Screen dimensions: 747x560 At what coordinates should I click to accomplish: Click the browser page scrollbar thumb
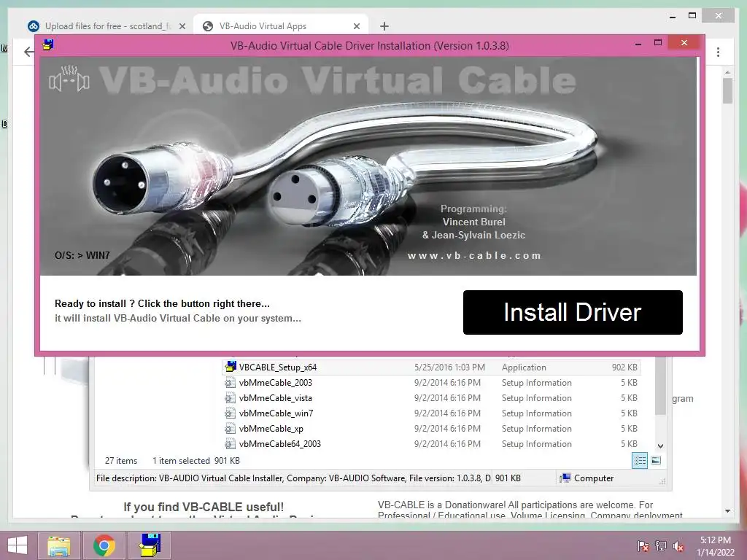click(x=727, y=90)
